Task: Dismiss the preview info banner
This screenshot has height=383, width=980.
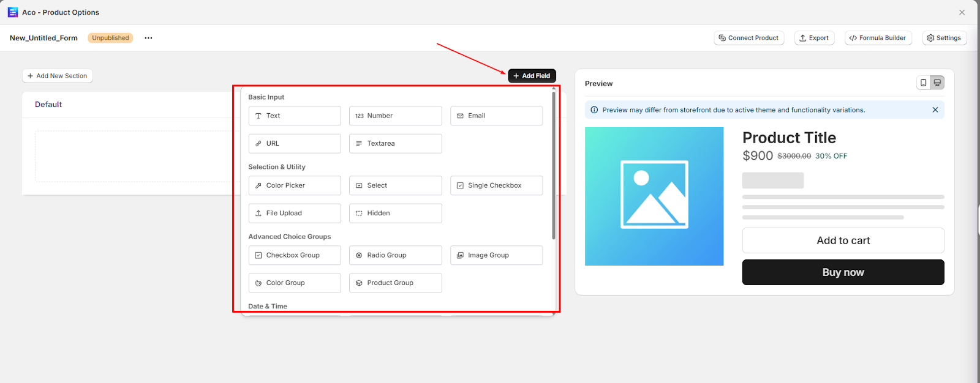Action: click(935, 110)
